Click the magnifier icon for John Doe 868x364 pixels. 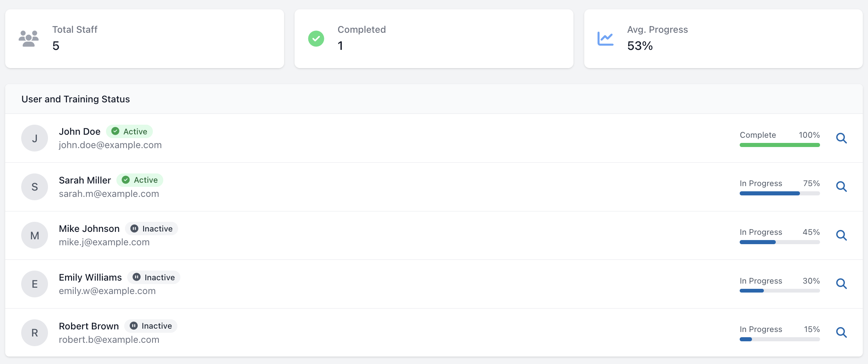point(841,138)
